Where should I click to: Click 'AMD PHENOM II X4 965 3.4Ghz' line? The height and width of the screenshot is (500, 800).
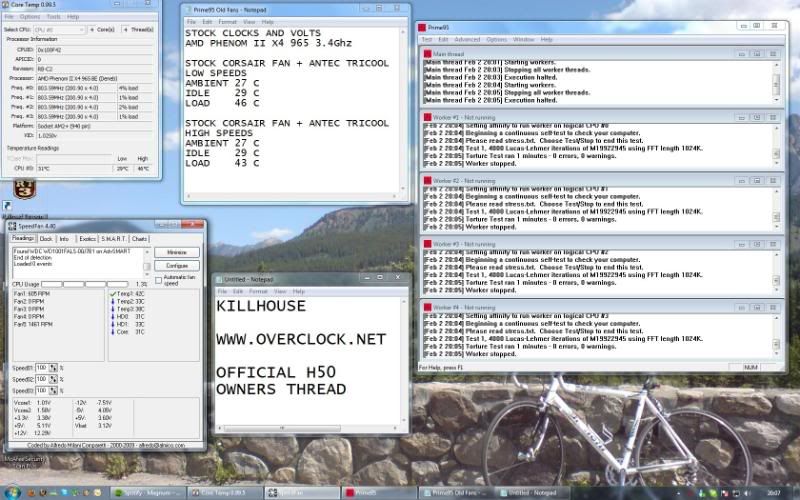coord(268,43)
